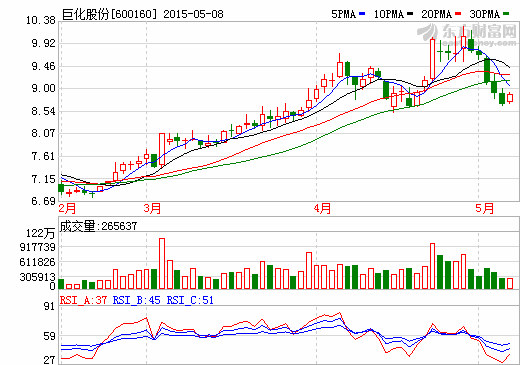
Task: Click the 5PMA legend label
Action: click(343, 14)
